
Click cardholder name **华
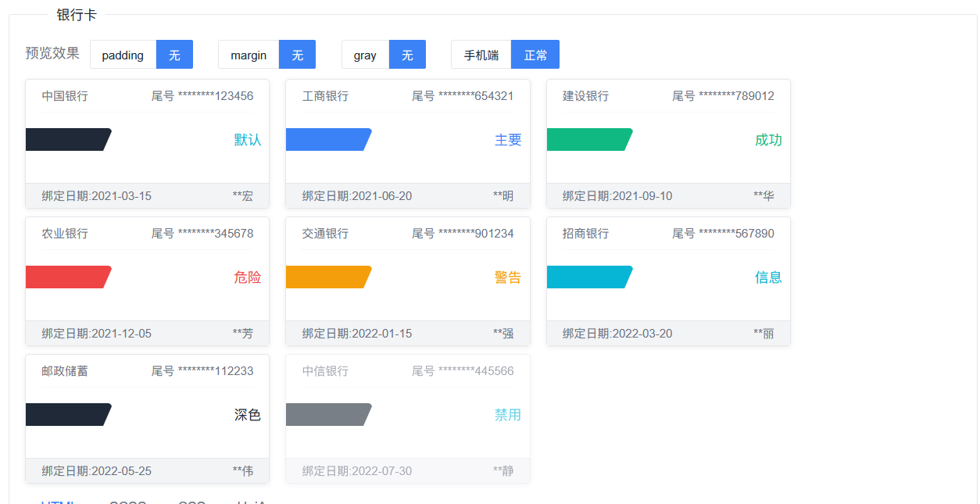point(764,196)
